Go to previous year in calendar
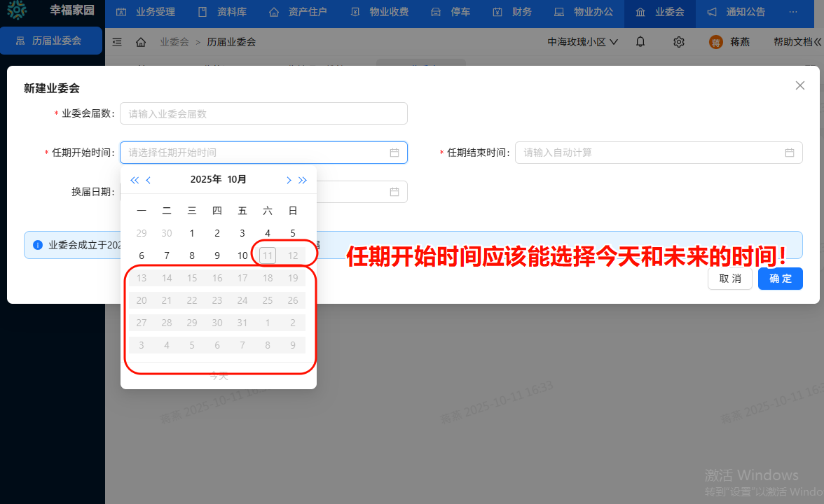The height and width of the screenshot is (504, 824). 135,180
